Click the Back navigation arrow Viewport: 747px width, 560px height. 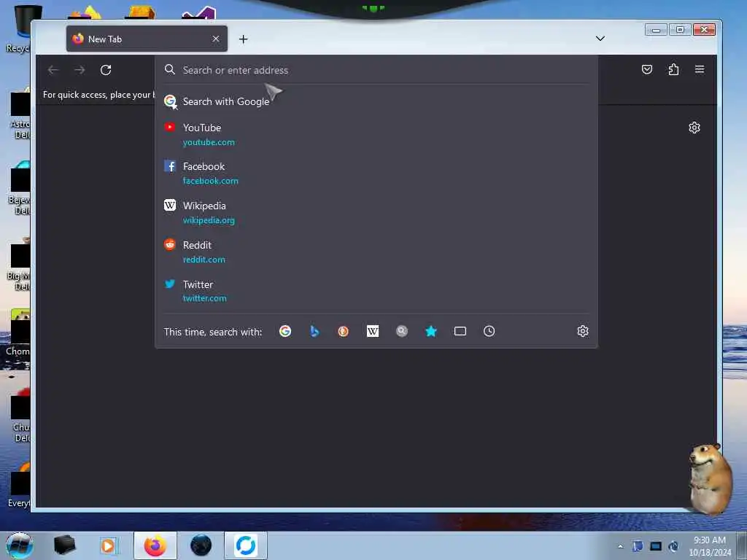coord(53,70)
